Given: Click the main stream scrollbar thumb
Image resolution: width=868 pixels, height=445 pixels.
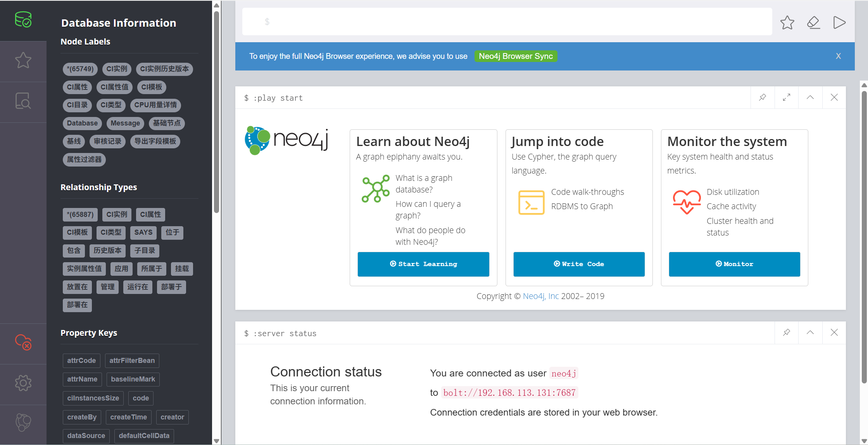Looking at the screenshot, I should pos(864,237).
